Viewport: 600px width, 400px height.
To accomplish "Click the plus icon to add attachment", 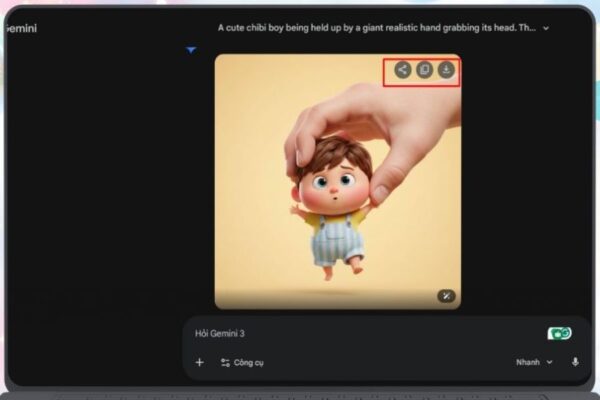I will [x=199, y=362].
